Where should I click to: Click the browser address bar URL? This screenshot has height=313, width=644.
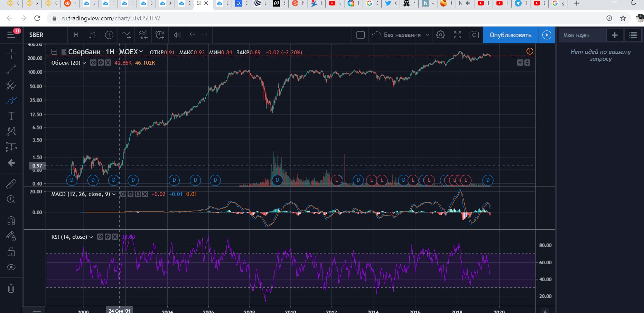(x=111, y=18)
